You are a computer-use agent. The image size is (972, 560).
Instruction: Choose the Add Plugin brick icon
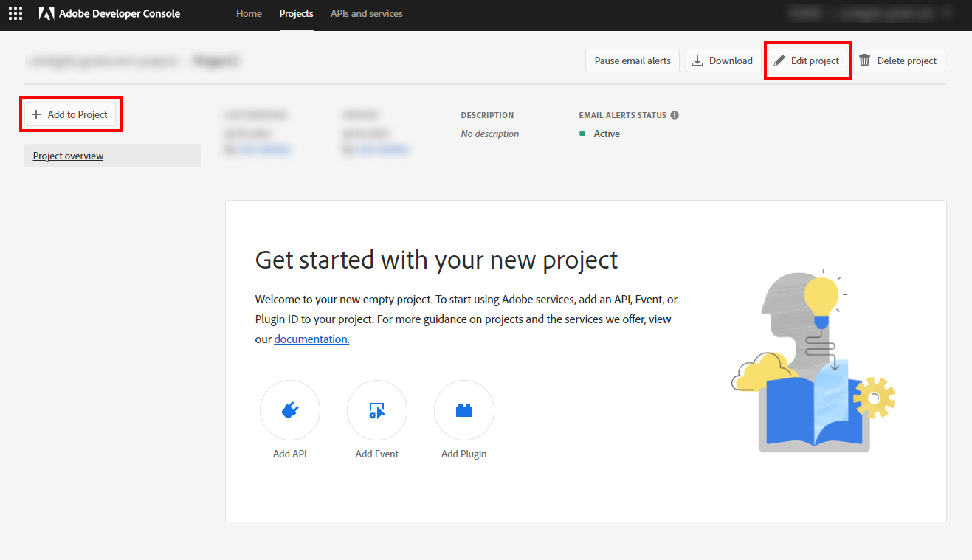pyautogui.click(x=464, y=410)
